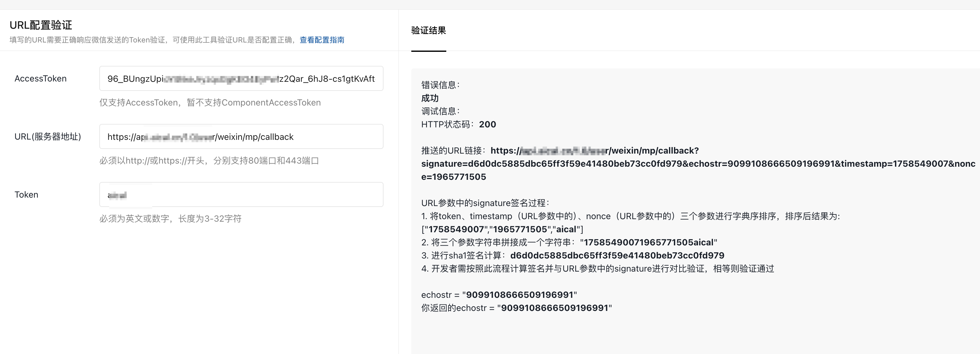980x354 pixels.
Task: Click the 成功 result message
Action: pos(429,98)
